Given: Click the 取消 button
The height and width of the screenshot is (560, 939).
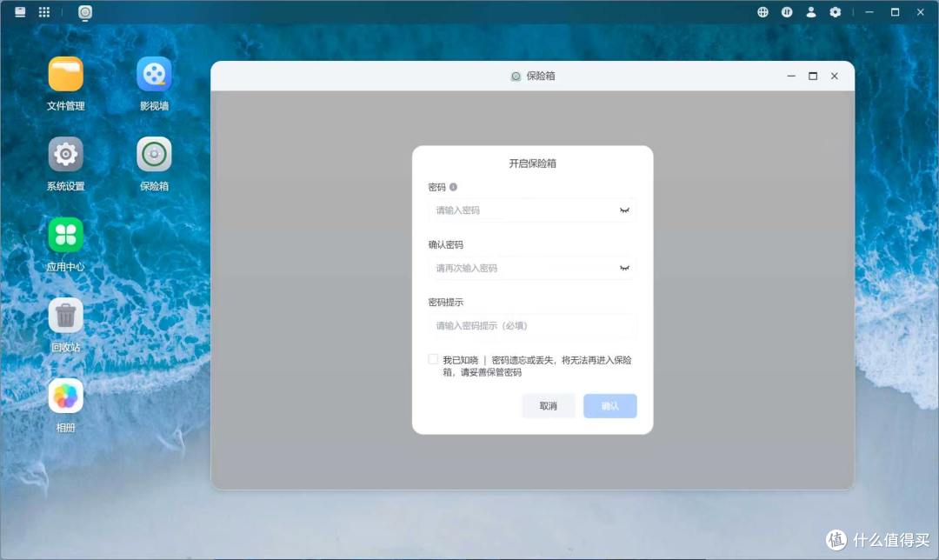Looking at the screenshot, I should pos(548,406).
